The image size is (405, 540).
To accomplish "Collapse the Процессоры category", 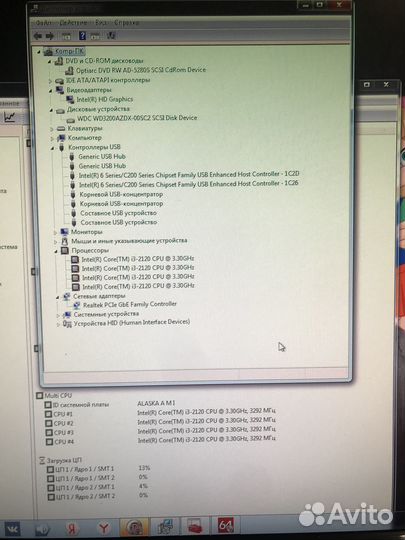I will [x=56, y=251].
